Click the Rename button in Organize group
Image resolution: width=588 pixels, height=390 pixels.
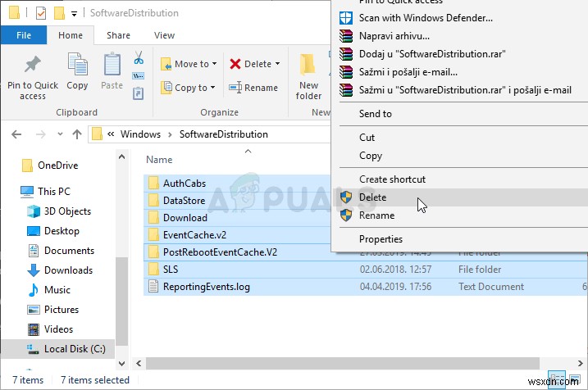tap(253, 88)
